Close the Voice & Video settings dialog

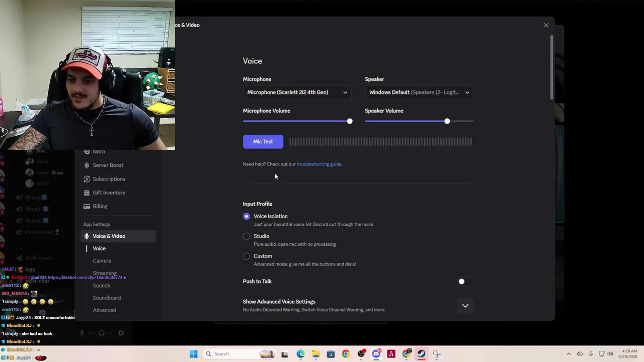(546, 25)
